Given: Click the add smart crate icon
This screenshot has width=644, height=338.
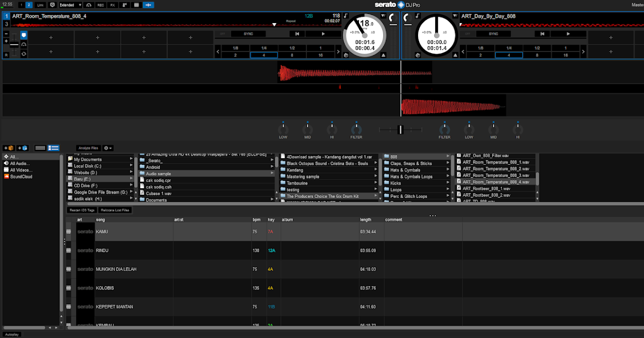Looking at the screenshot, I should click(23, 148).
